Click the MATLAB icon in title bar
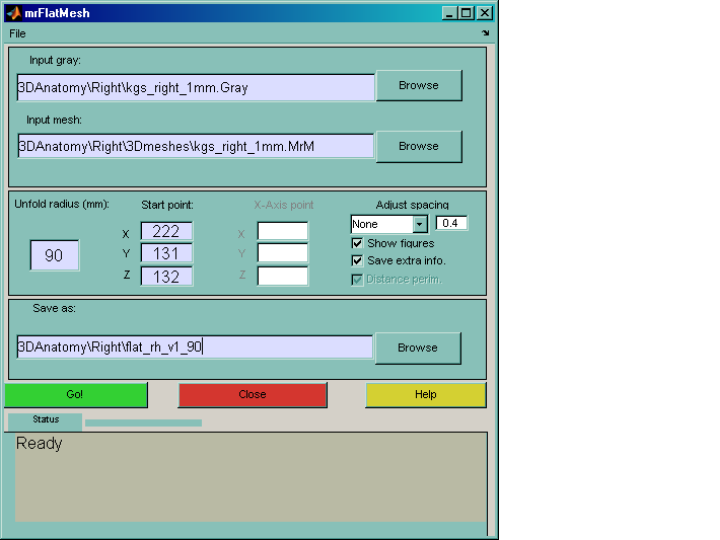 point(12,13)
